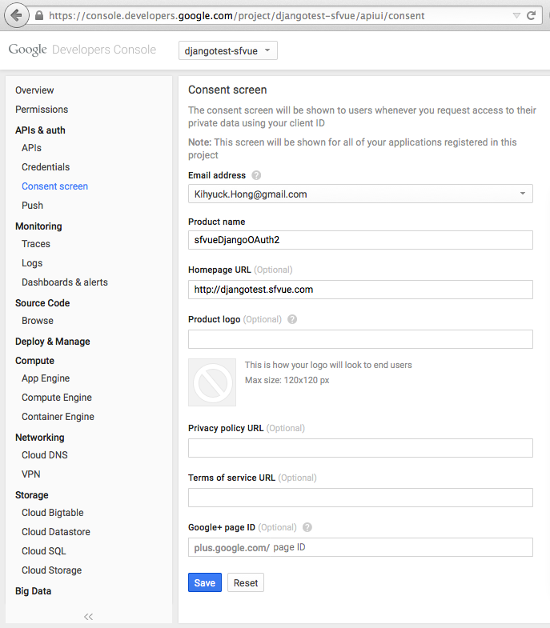The width and height of the screenshot is (550, 628).
Task: Expand the Compute section
Action: click(x=35, y=361)
